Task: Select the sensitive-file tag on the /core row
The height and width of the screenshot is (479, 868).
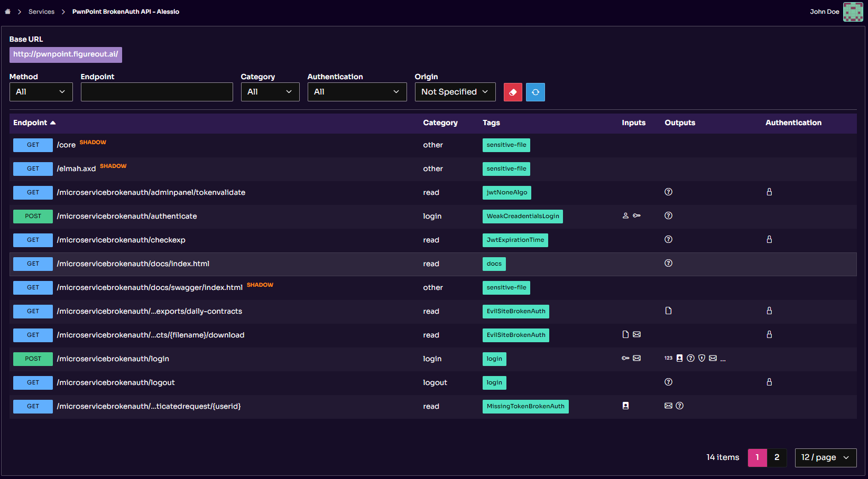Action: point(506,145)
